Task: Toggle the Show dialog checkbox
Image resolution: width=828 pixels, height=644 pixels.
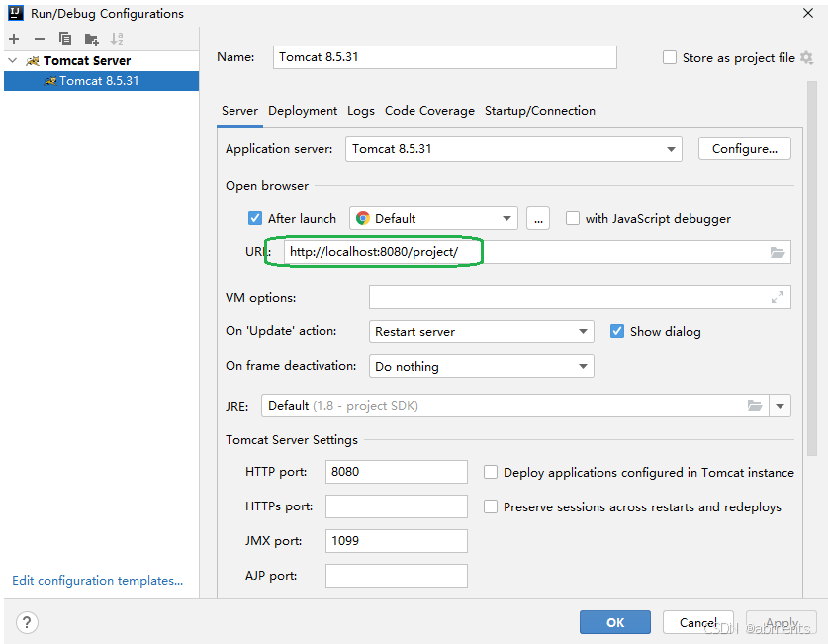Action: click(617, 331)
